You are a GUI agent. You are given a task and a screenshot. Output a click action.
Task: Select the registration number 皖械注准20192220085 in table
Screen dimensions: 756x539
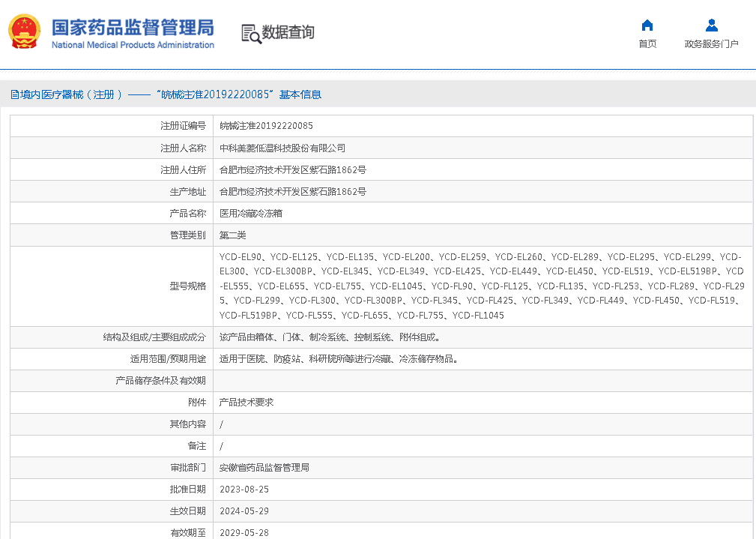(x=266, y=126)
